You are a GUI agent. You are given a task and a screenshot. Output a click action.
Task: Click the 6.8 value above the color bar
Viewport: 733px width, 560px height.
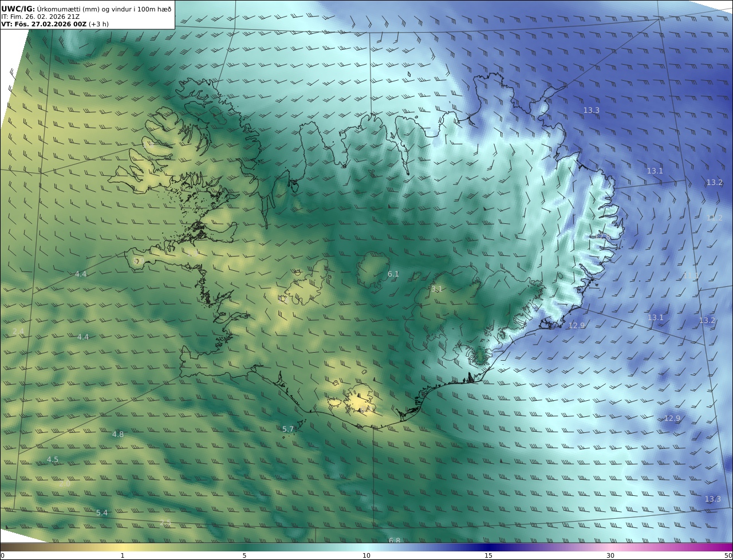[395, 541]
